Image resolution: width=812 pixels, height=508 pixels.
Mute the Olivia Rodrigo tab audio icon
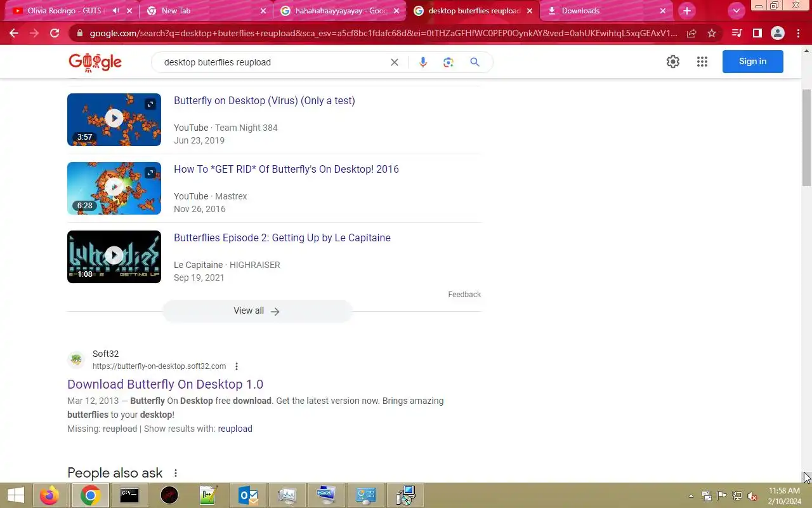[x=115, y=11]
